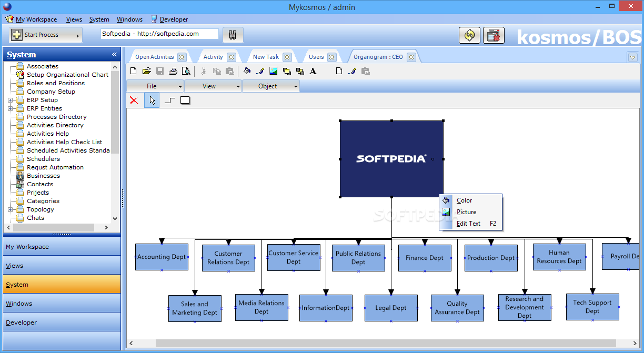The width and height of the screenshot is (644, 353).
Task: Open the tab list dropdown arrow
Action: [633, 57]
